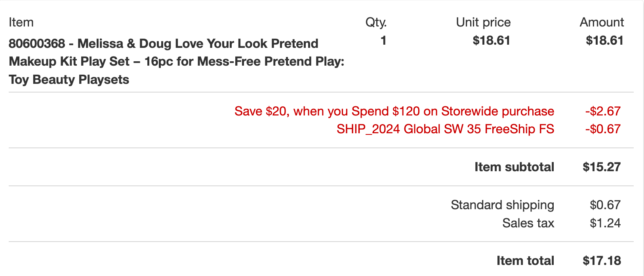Click the red Save $20 Storewide promotion text
Screen dimensions: 644x276
click(394, 111)
